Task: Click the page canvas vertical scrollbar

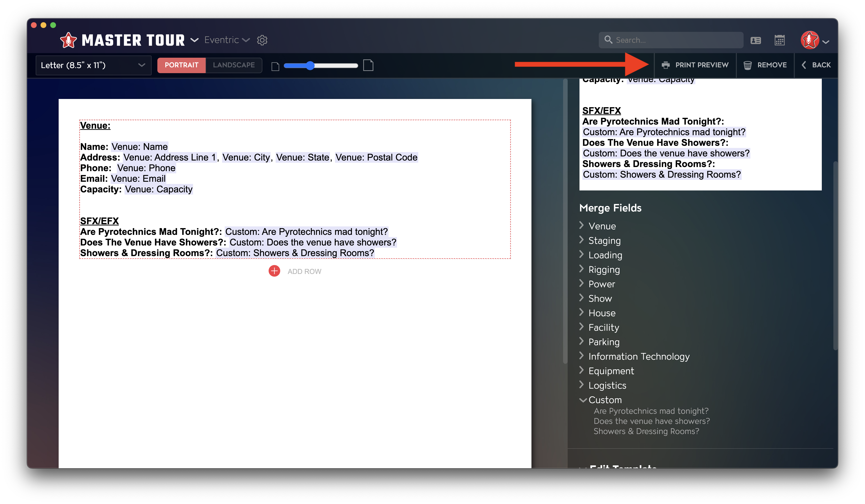Action: pyautogui.click(x=565, y=221)
